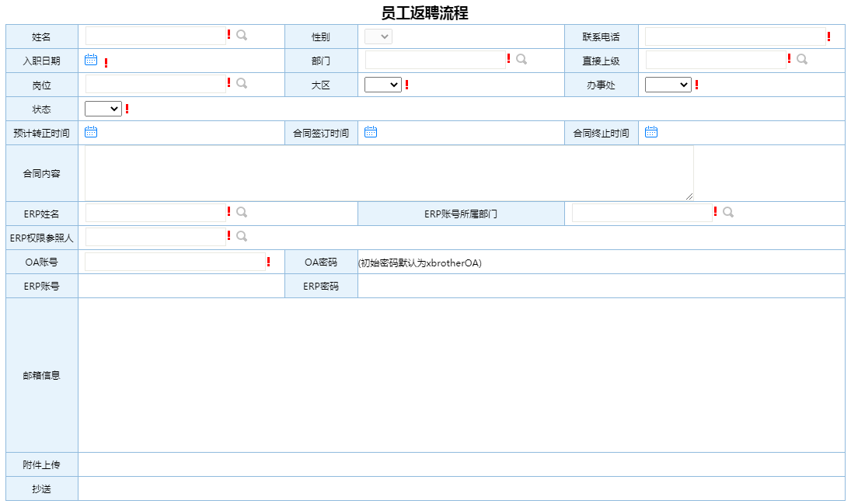The image size is (851, 504).
Task: Open the 大区 dropdown list
Action: (383, 85)
